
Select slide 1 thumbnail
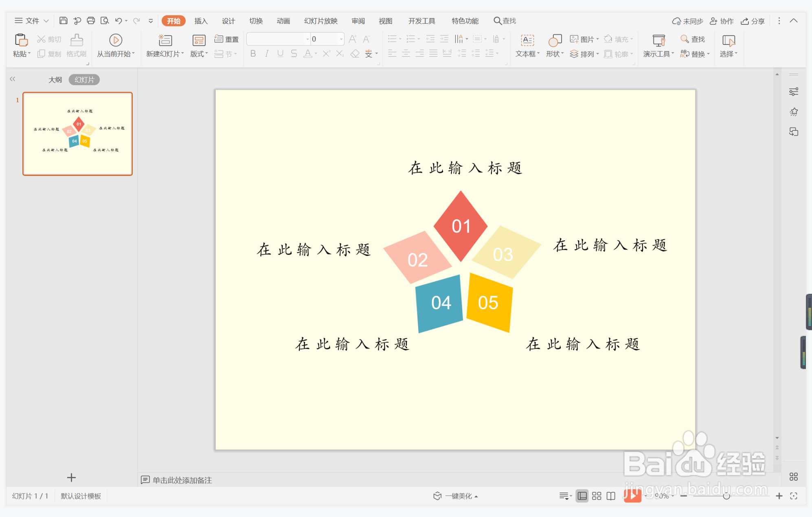(78, 134)
